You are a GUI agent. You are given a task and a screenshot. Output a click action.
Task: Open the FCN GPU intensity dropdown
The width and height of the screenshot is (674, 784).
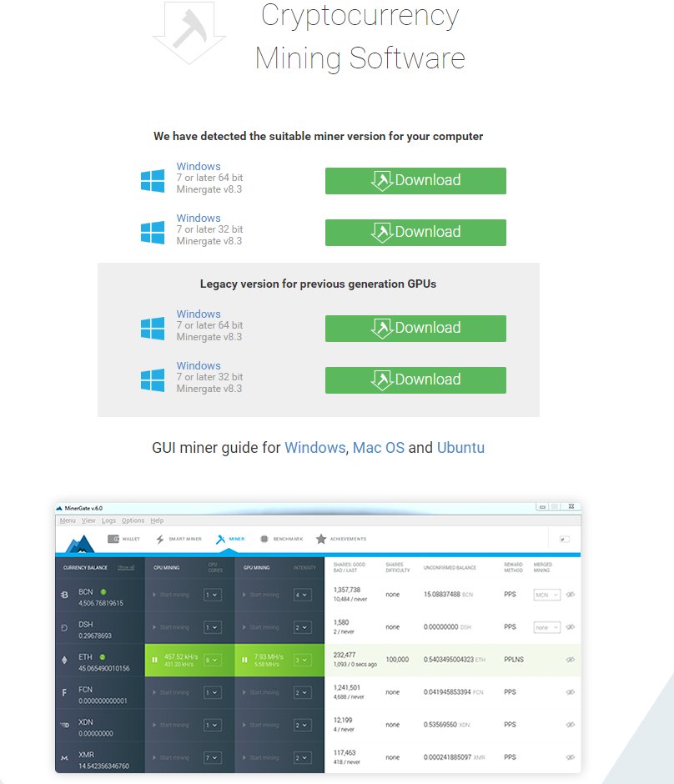(x=303, y=692)
